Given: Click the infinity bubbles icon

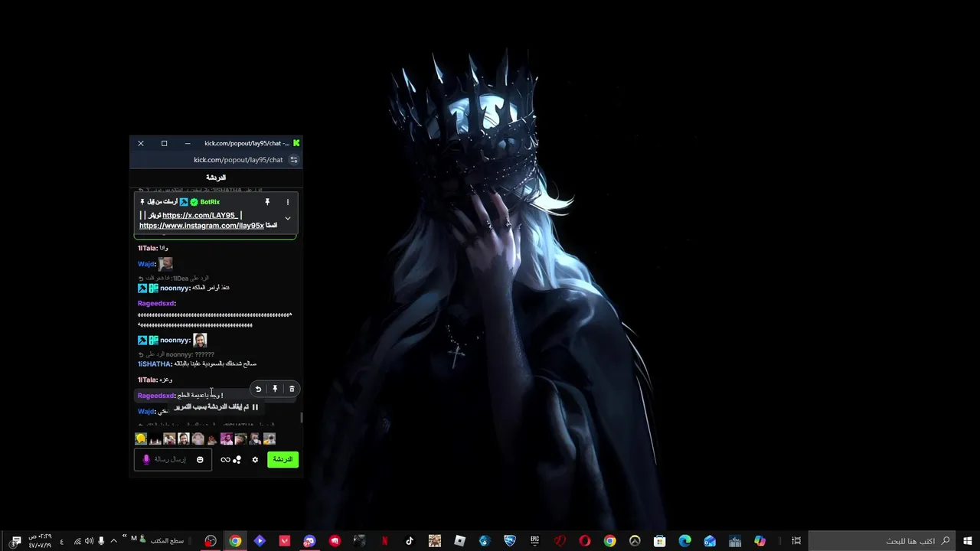Looking at the screenshot, I should [230, 459].
